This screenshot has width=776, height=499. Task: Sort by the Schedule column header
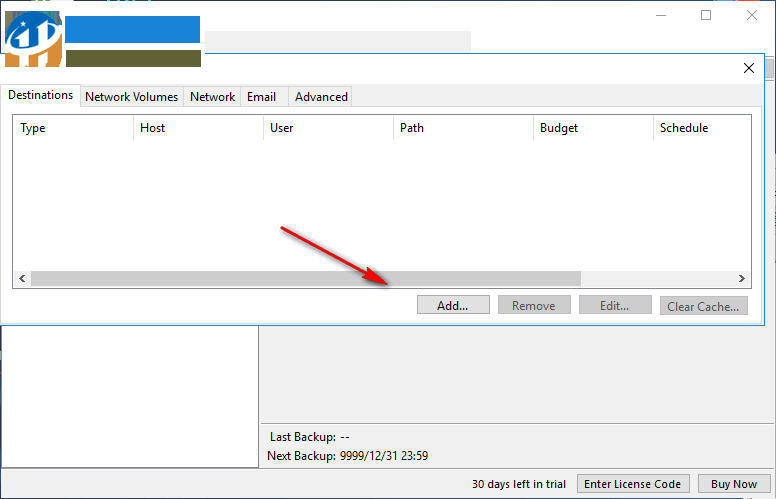coord(702,128)
